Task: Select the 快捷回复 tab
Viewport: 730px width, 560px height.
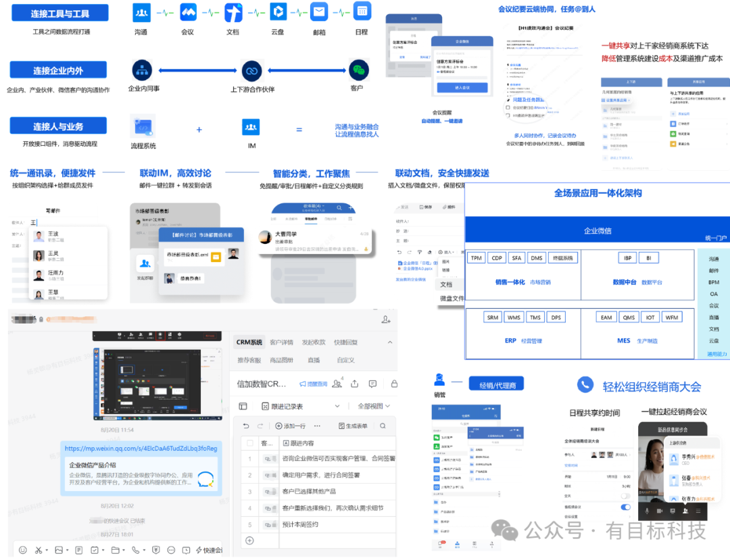Action: (x=345, y=342)
